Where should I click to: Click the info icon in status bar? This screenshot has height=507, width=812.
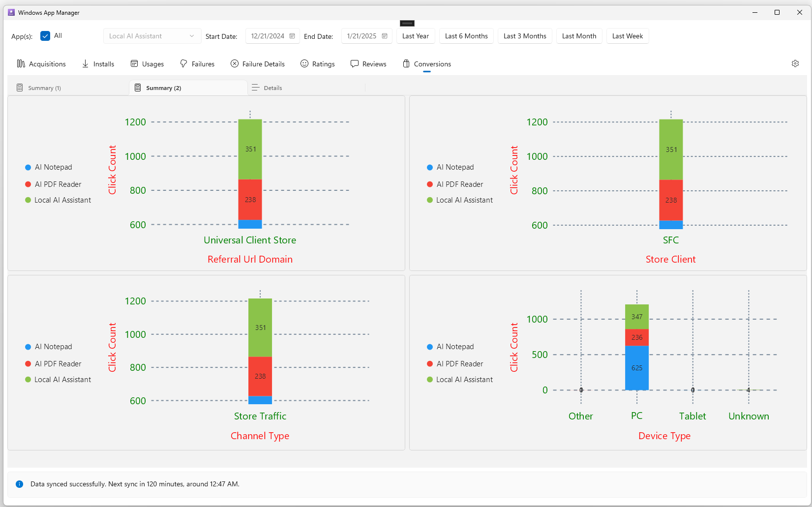20,484
